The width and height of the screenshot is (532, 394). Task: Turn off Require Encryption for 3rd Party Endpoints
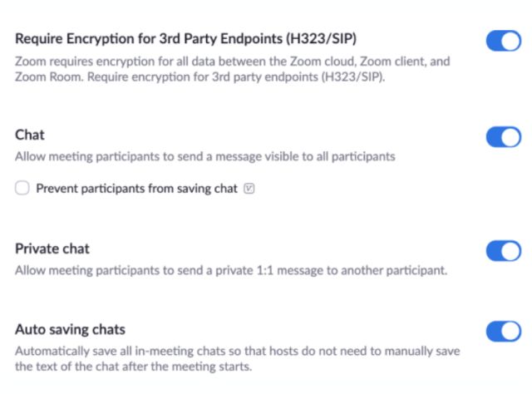[503, 40]
